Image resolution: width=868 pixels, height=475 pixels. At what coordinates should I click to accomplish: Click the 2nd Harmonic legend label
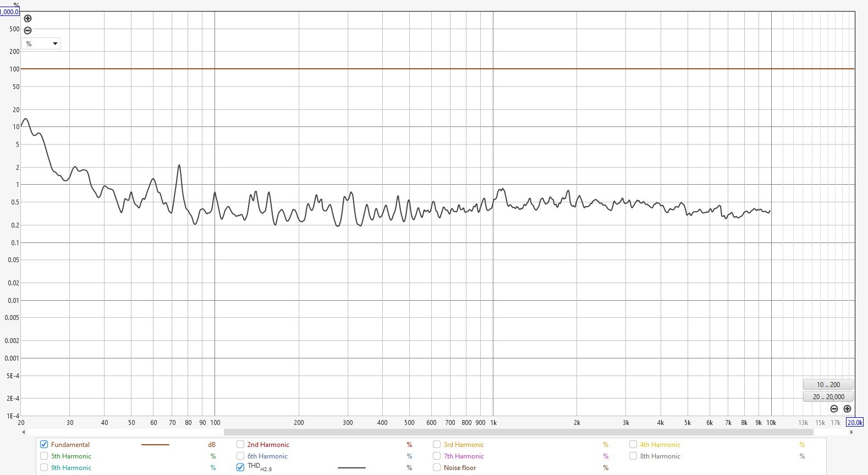click(x=268, y=445)
